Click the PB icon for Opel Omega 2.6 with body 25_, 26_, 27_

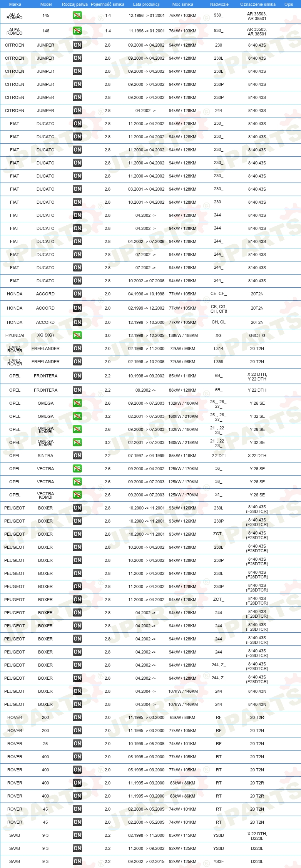pyautogui.click(x=77, y=403)
